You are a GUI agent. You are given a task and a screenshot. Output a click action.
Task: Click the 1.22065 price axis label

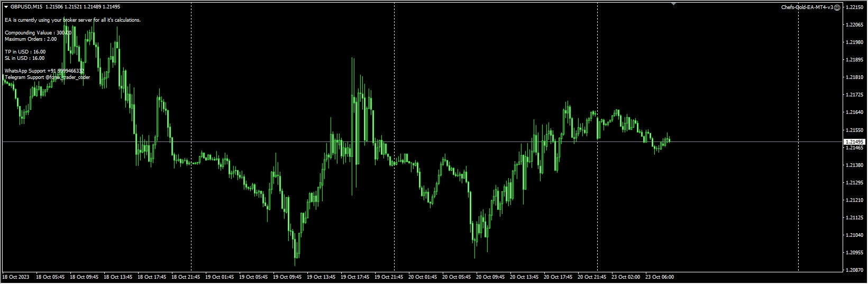pos(855,25)
